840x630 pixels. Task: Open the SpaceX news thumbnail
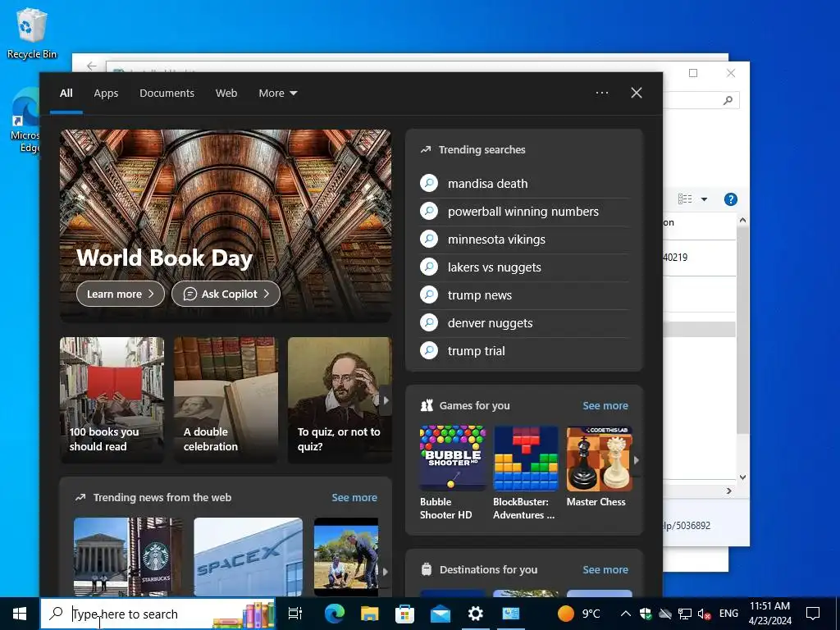pos(248,557)
